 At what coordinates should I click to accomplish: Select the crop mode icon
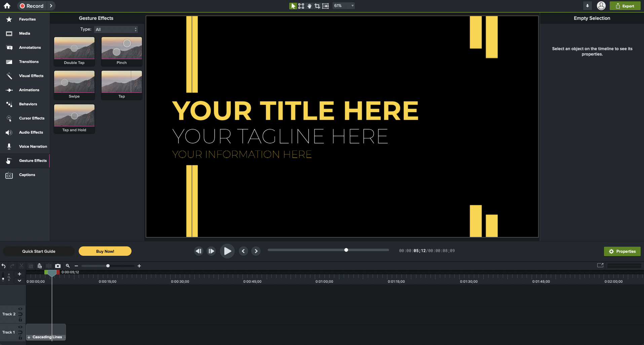pyautogui.click(x=317, y=6)
